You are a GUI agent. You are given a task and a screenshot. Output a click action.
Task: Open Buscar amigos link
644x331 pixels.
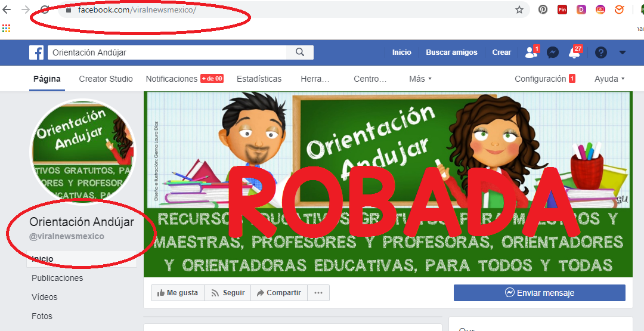coord(451,52)
